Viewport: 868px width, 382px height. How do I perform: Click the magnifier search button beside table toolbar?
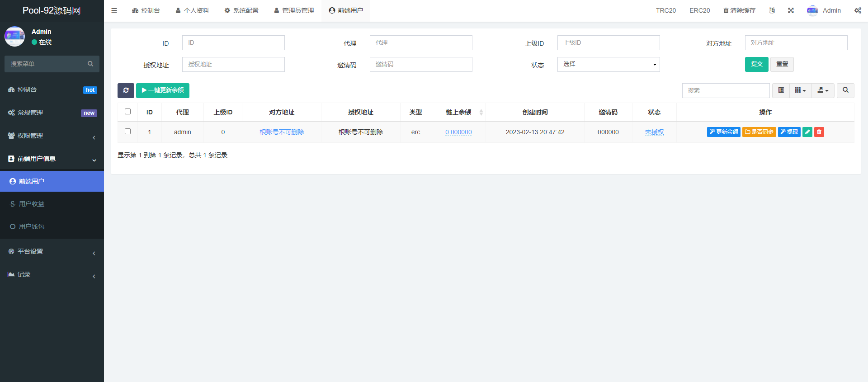[x=845, y=90]
